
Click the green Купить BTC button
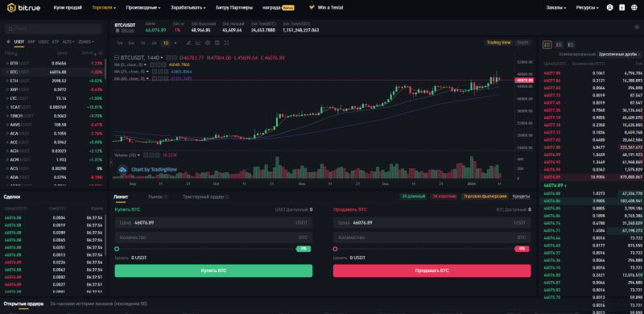(x=213, y=271)
